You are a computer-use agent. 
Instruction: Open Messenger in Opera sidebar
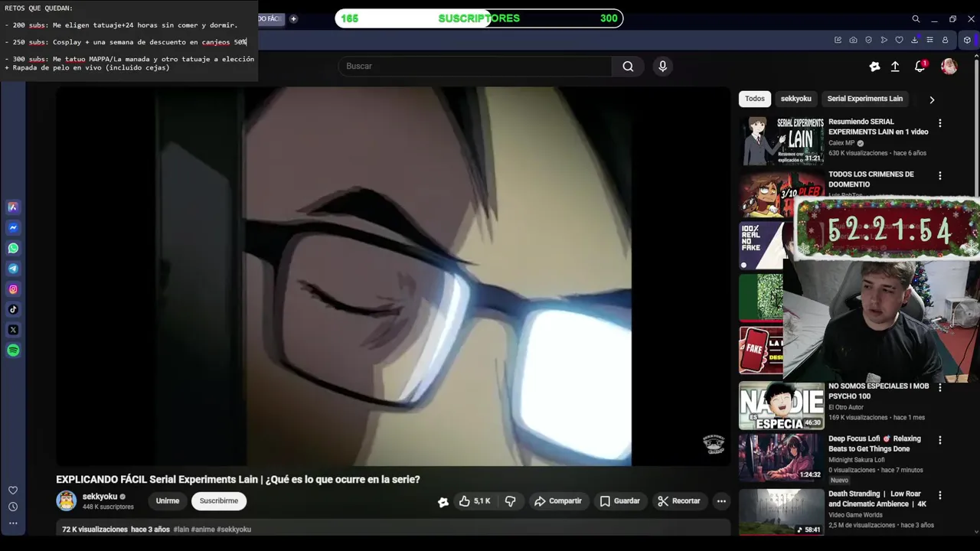pyautogui.click(x=13, y=227)
